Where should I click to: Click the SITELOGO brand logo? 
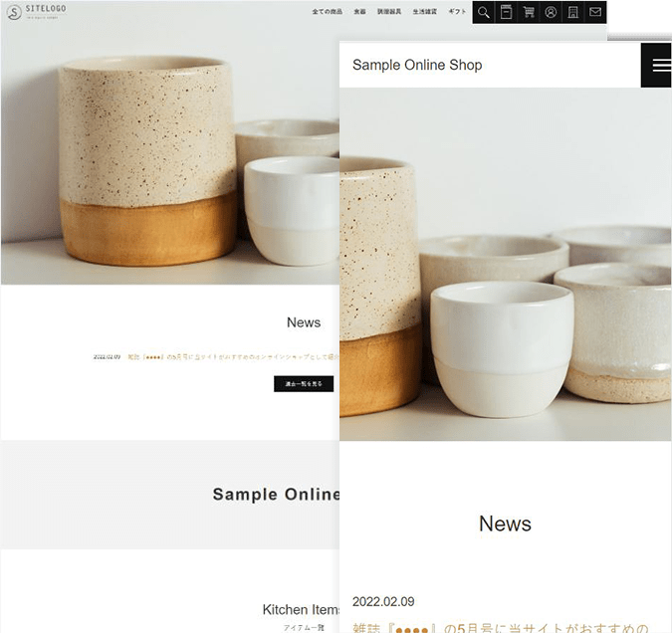pos(37,12)
